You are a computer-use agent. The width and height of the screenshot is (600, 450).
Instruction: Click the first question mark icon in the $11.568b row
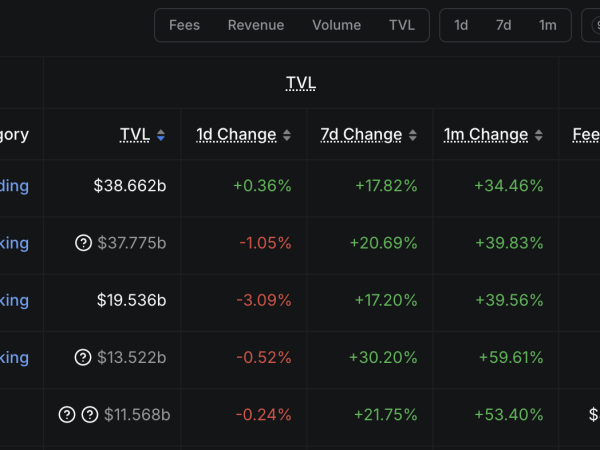(67, 415)
